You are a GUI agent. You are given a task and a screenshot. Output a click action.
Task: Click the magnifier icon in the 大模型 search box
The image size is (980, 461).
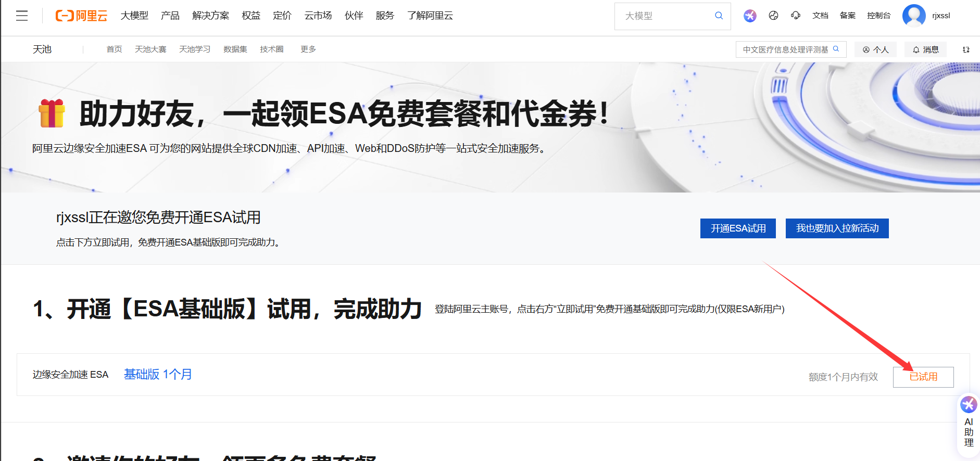click(719, 16)
